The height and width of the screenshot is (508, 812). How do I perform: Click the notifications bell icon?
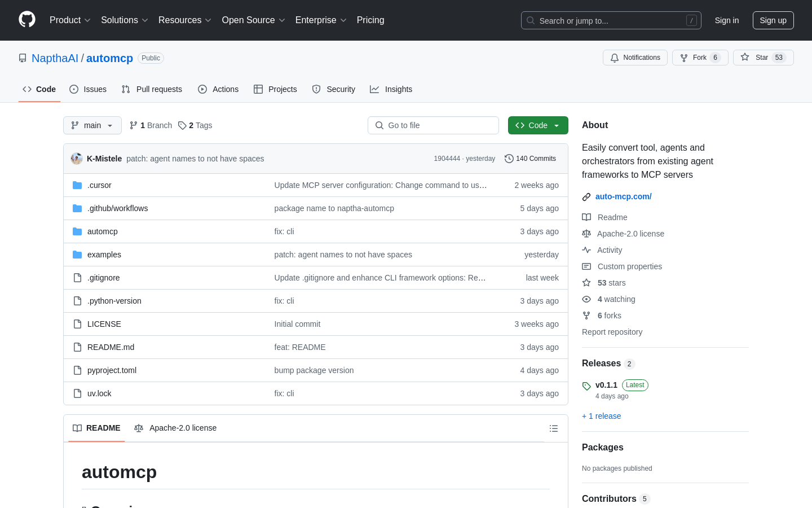coord(615,58)
